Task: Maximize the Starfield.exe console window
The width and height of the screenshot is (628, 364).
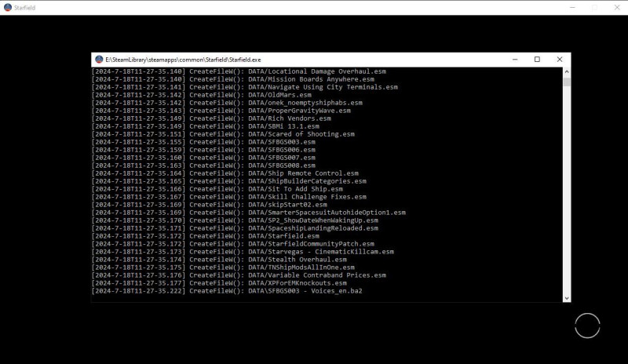Action: coord(537,60)
